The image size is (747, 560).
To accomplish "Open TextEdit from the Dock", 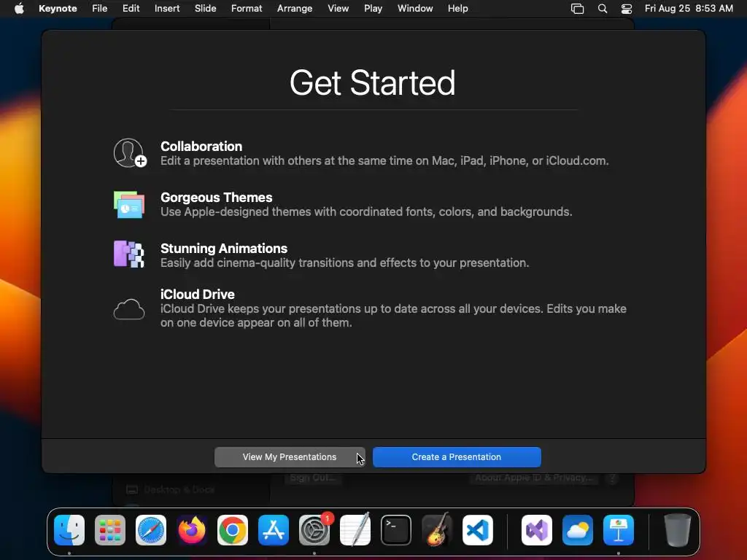I will [355, 530].
